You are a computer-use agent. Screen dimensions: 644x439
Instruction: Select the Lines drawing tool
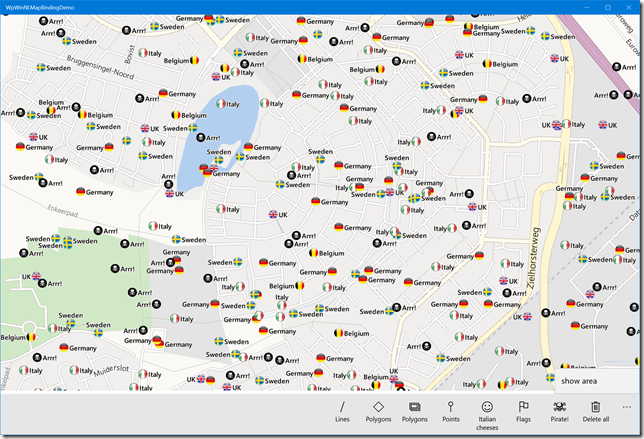(x=342, y=412)
